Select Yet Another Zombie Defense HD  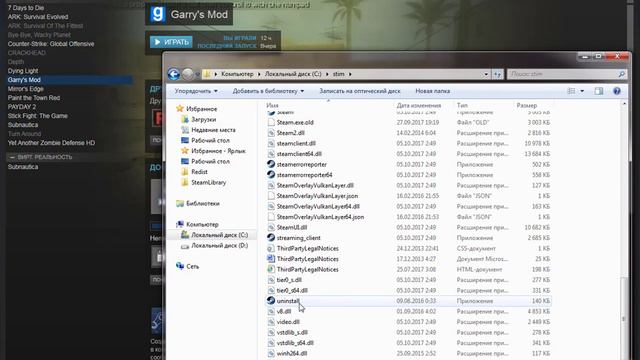51,143
